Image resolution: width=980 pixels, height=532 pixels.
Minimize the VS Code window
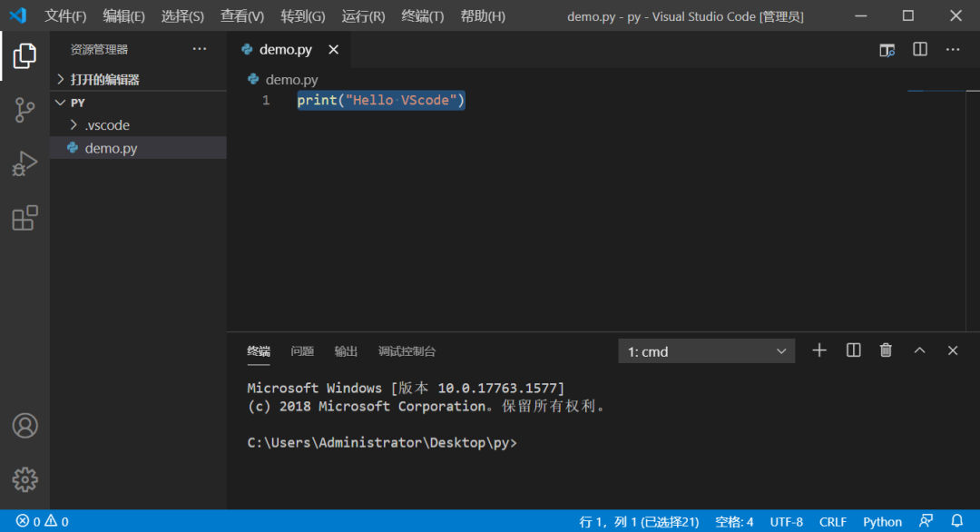pos(860,15)
